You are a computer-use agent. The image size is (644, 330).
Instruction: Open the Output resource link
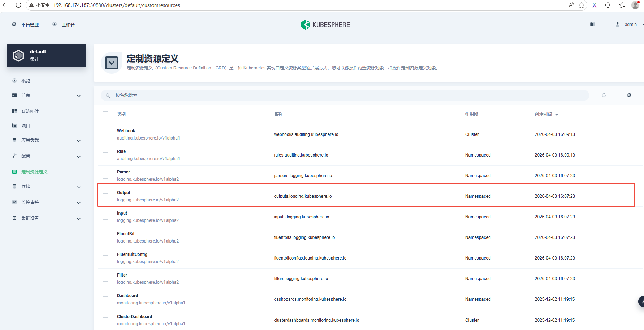point(124,193)
